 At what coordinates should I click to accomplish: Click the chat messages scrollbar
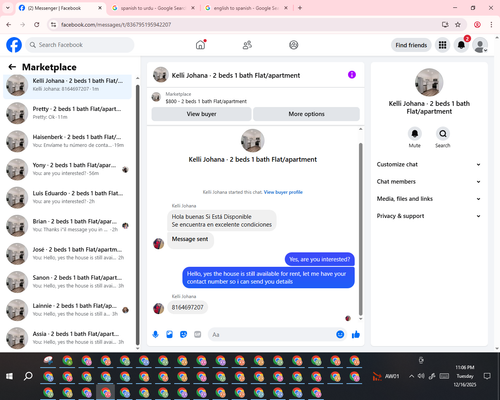click(x=360, y=229)
